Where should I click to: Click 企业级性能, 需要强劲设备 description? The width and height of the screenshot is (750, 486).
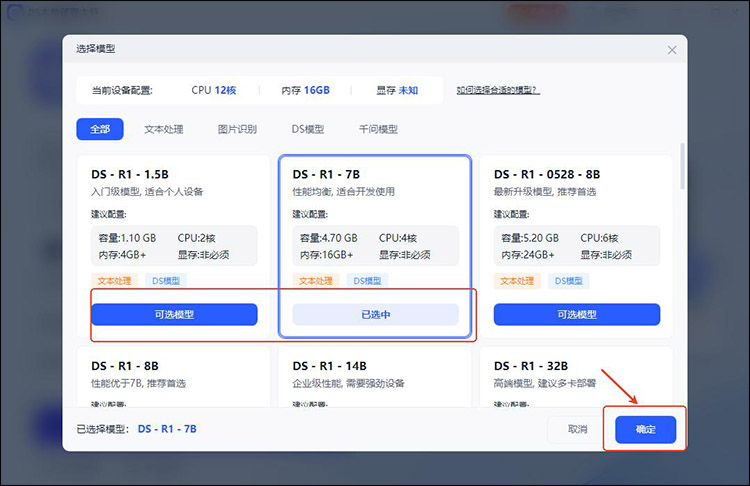pyautogui.click(x=348, y=384)
